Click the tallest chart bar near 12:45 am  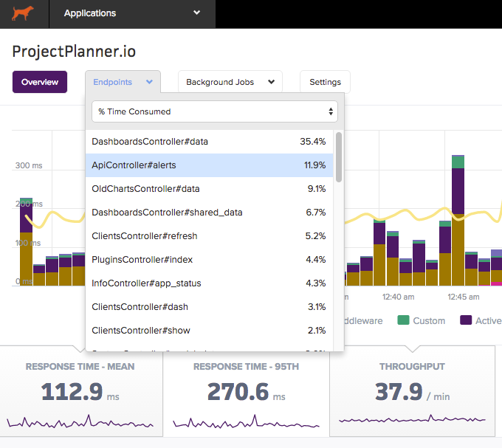[458, 220]
